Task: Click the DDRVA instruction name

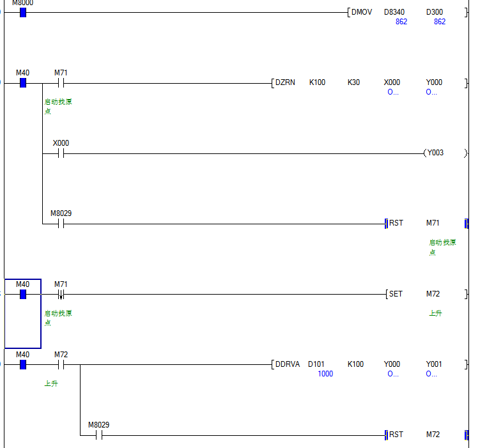Action: (287, 364)
